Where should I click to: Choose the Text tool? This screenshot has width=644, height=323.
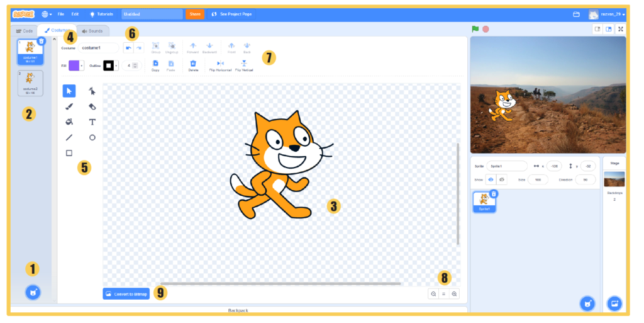tap(92, 122)
